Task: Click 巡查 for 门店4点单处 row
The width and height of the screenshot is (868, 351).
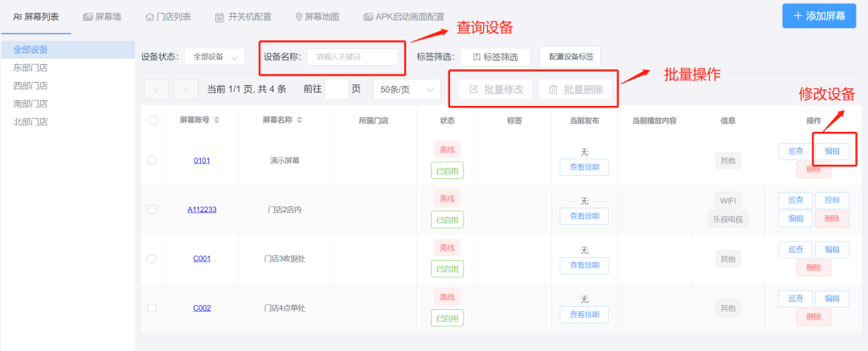Action: pos(796,299)
